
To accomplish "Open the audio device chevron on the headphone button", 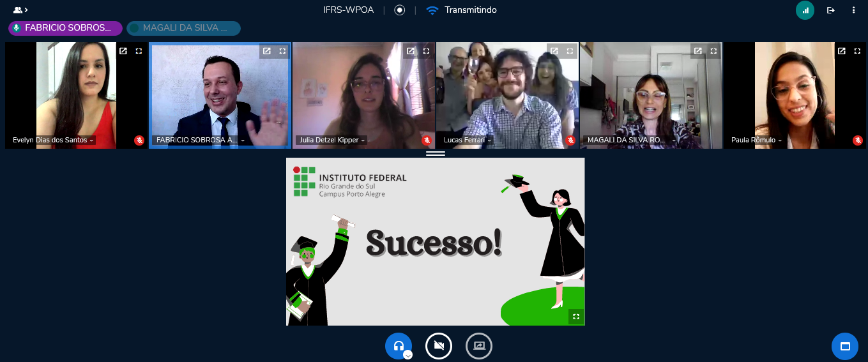I will point(407,355).
